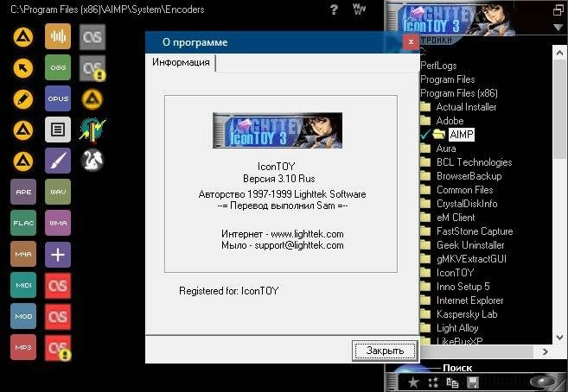Screen dimensions: 568x392
Task: Select the gray scrobbler icon with warning badge
Action: (93, 68)
